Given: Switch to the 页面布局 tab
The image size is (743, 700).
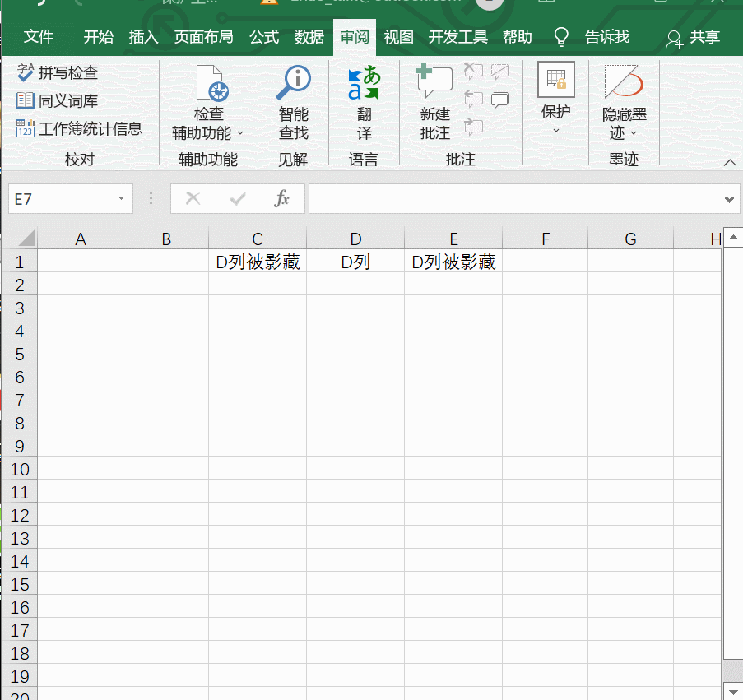Looking at the screenshot, I should pyautogui.click(x=204, y=37).
